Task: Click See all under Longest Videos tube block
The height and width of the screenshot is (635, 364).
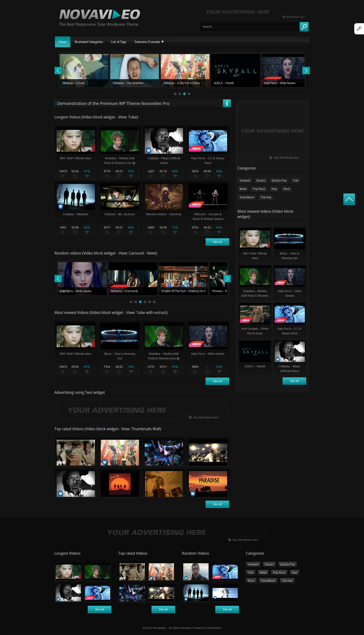Action: (x=217, y=242)
